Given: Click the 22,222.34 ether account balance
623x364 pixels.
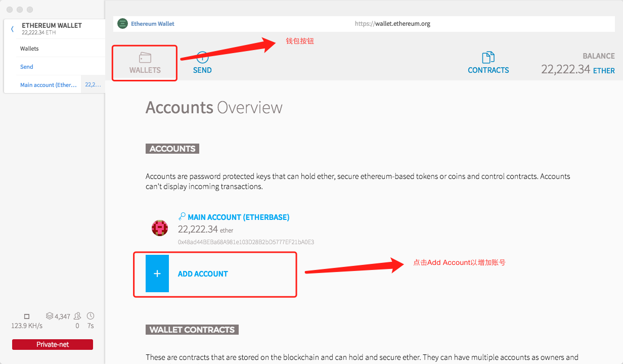Looking at the screenshot, I should (x=206, y=230).
